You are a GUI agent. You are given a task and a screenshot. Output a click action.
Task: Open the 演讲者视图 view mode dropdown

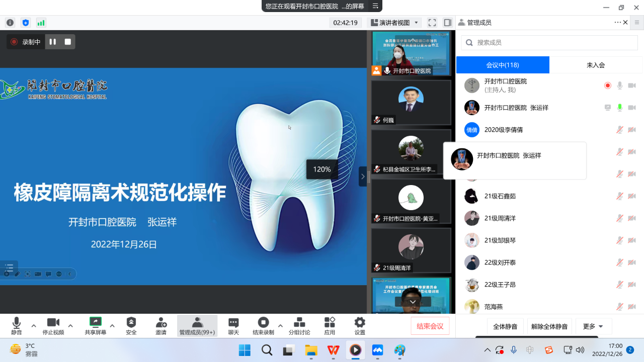[x=394, y=22]
